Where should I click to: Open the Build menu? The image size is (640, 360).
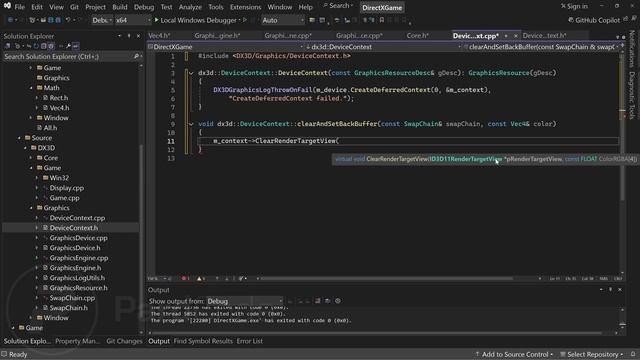click(x=120, y=7)
